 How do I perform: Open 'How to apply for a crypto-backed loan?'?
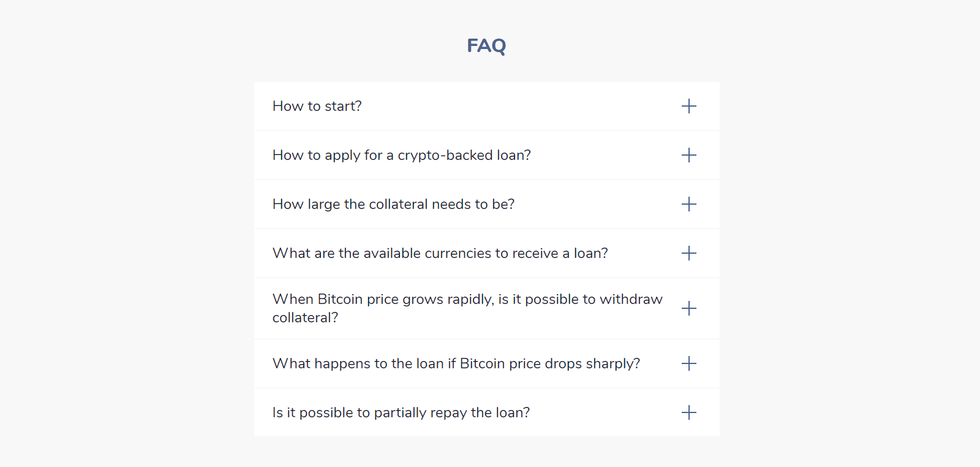coord(401,156)
